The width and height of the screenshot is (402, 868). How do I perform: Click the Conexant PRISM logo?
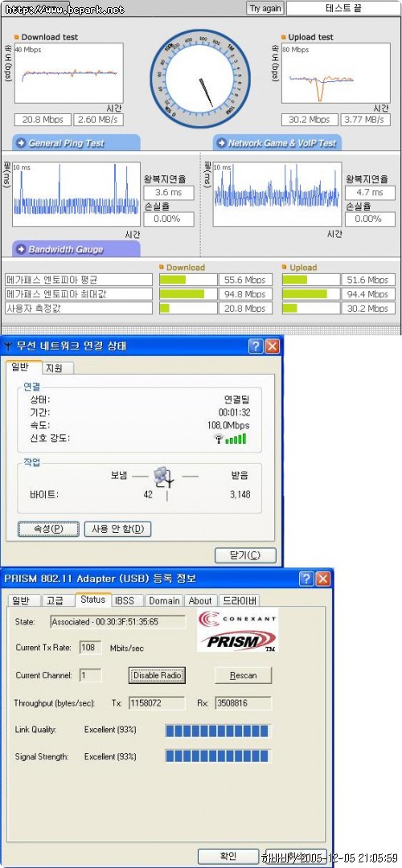point(237,630)
